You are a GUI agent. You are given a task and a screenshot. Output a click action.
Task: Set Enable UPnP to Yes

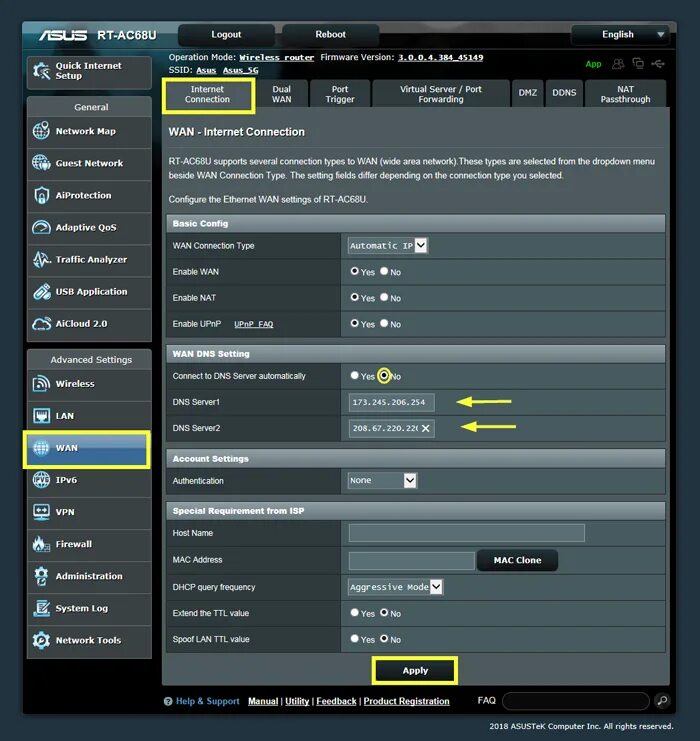[x=354, y=323]
